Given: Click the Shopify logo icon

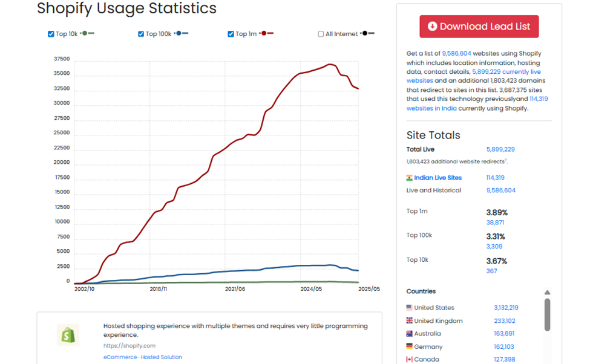Looking at the screenshot, I should 68,334.
